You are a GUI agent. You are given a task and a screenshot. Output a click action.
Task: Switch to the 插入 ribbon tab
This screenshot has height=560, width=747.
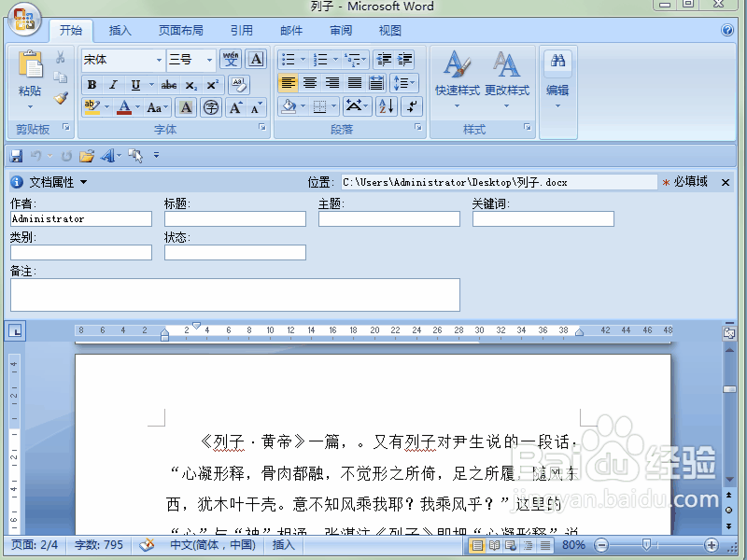[x=120, y=30]
